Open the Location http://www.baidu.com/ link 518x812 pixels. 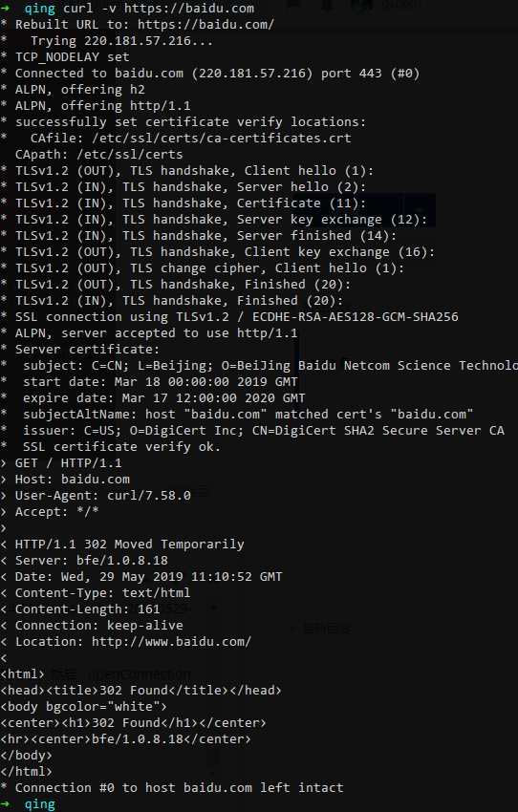[x=171, y=642]
